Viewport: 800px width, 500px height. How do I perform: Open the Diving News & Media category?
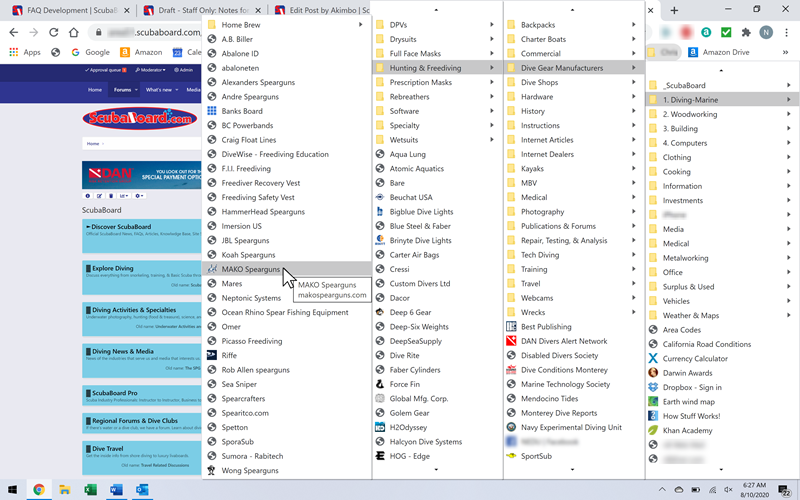click(x=123, y=351)
